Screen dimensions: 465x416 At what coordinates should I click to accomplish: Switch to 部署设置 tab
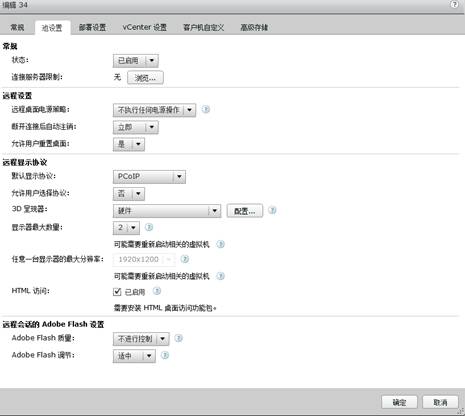(92, 27)
